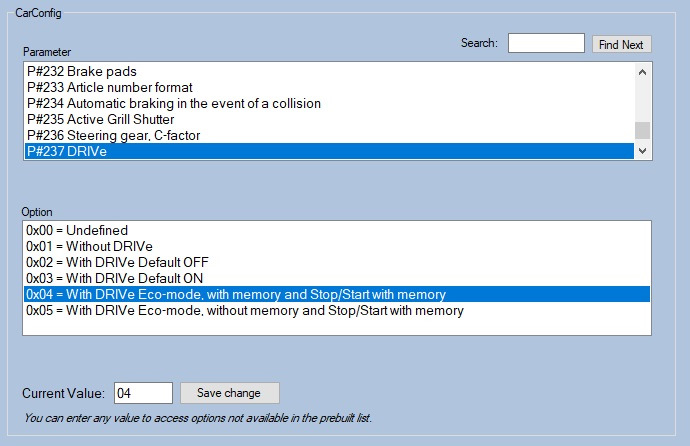Screen dimensions: 690x446
Task: Select P#234 Automatic braking in collision
Action: tap(173, 103)
